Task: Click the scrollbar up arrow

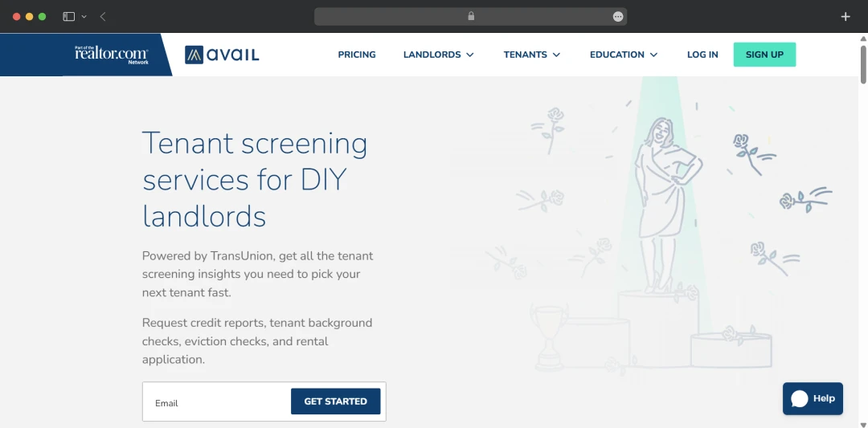Action: tap(863, 39)
